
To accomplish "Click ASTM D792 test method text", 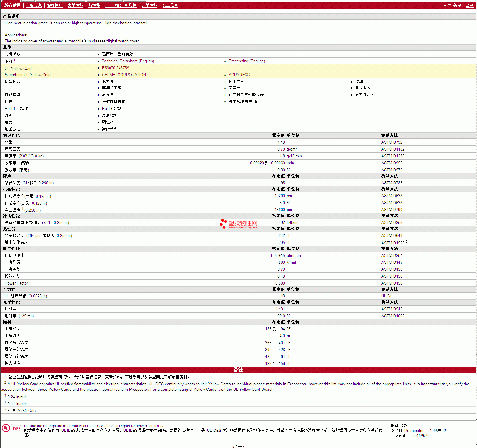I will 392,142.
